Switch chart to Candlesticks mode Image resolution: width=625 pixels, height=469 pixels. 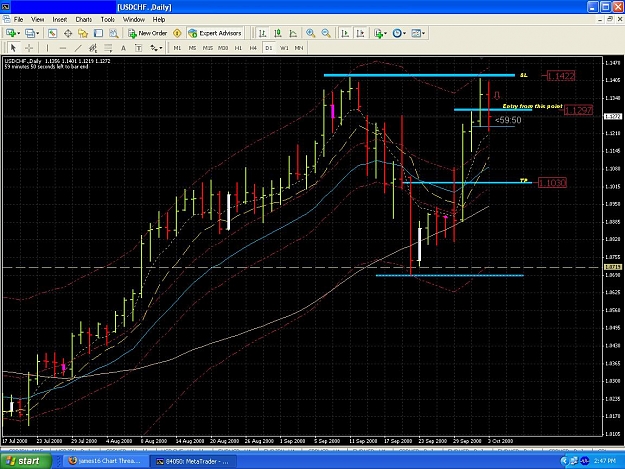pyautogui.click(x=277, y=33)
